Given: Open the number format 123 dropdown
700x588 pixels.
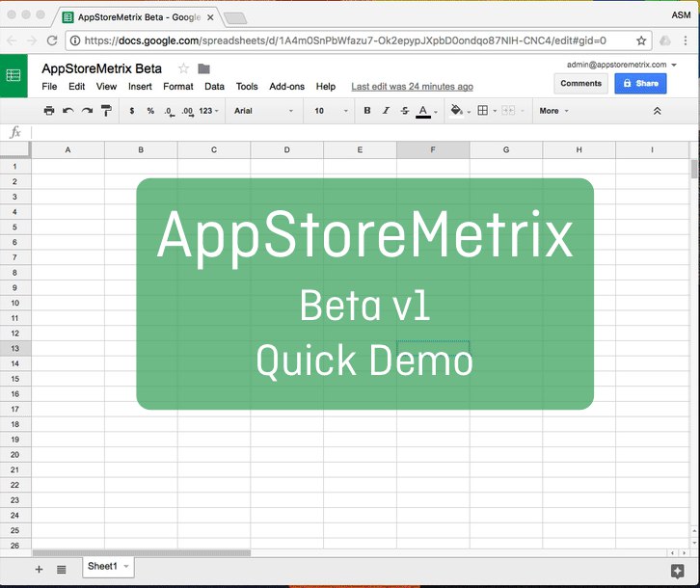Looking at the screenshot, I should [x=208, y=111].
